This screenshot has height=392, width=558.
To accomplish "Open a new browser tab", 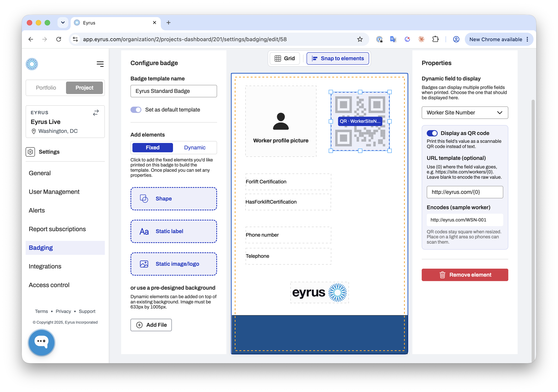I will pyautogui.click(x=168, y=23).
